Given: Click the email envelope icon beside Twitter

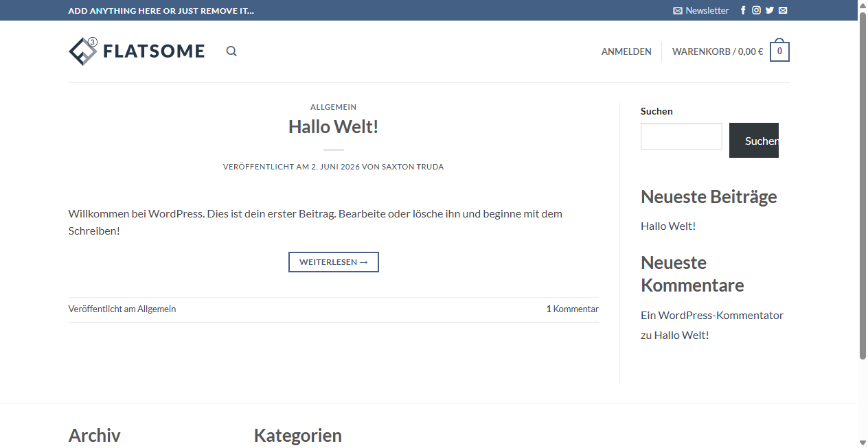Looking at the screenshot, I should pos(783,10).
